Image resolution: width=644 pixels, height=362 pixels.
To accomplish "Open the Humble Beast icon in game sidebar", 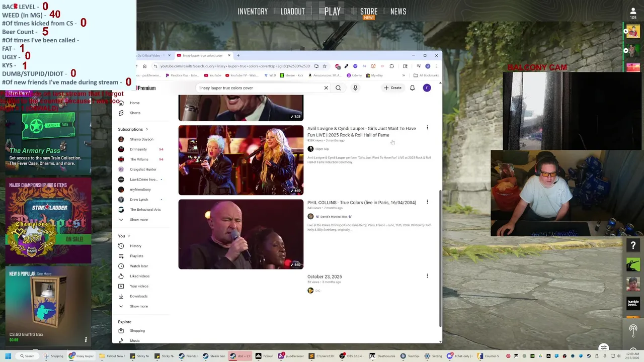I will pos(633,303).
